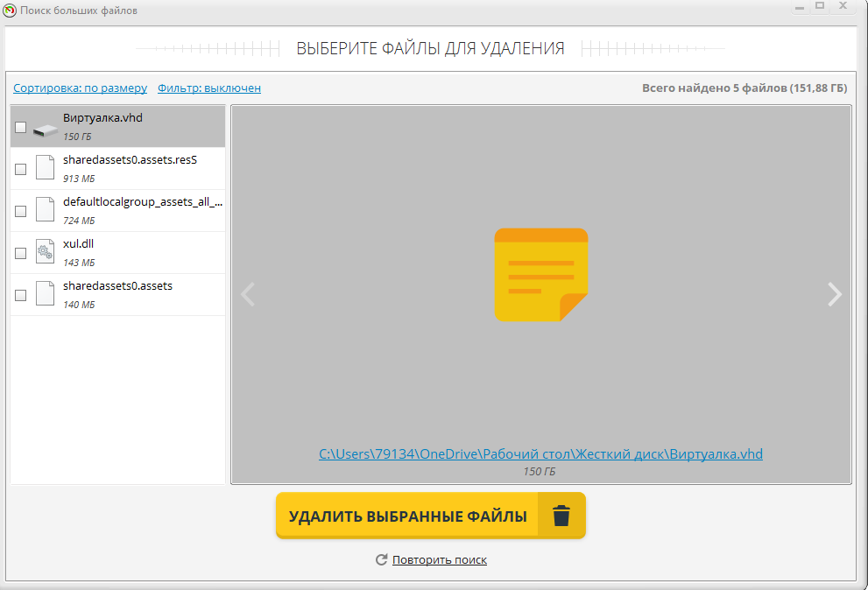Show the next file preview with the right arrow
The width and height of the screenshot is (868, 590).
[x=834, y=294]
